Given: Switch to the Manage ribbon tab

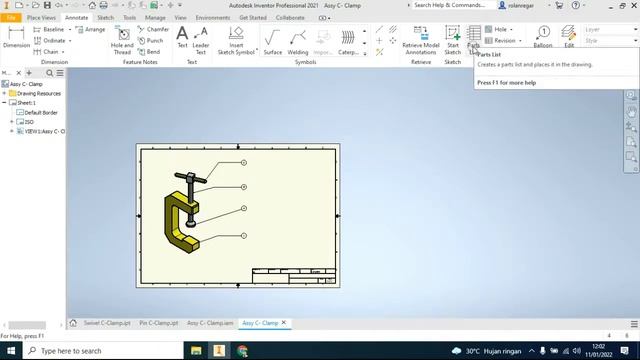Looking at the screenshot, I should coord(155,18).
